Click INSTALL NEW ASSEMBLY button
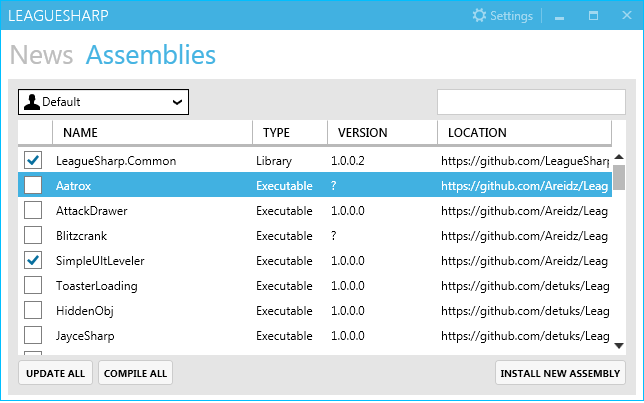The height and width of the screenshot is (403, 644). coord(560,373)
